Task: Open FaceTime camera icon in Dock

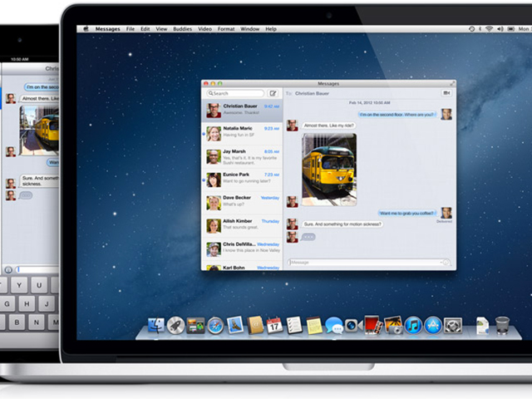Action: pyautogui.click(x=353, y=325)
